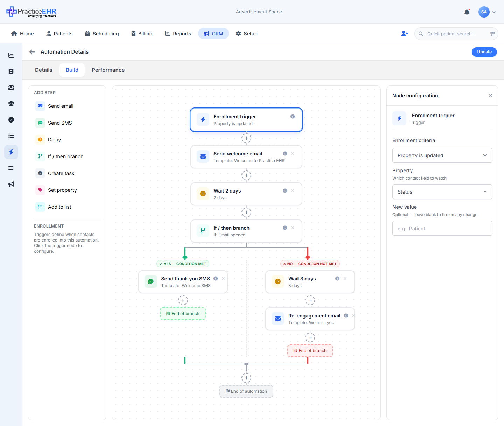Go to the Home menu
The height and width of the screenshot is (426, 504).
pyautogui.click(x=22, y=34)
